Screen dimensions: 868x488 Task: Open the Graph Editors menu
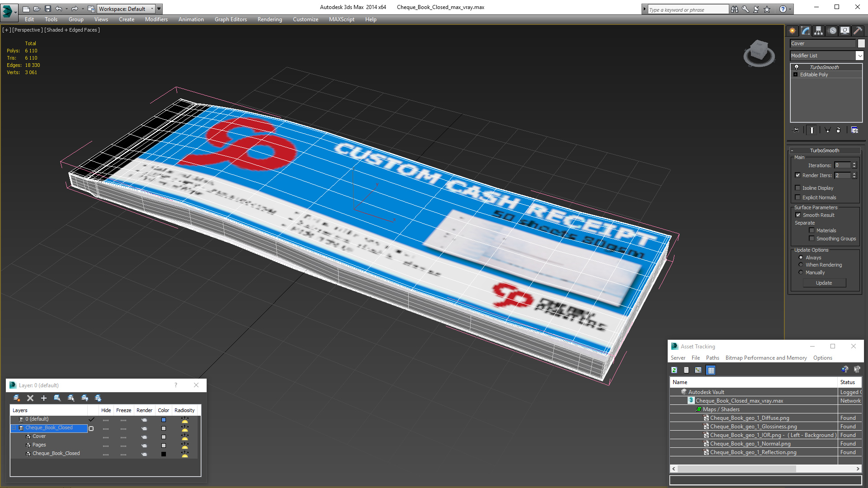(x=231, y=19)
